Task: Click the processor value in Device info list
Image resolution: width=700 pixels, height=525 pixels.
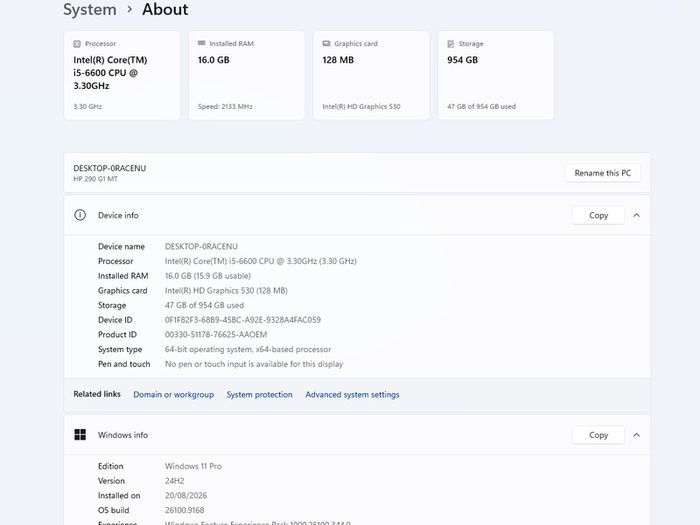Action: 261,261
